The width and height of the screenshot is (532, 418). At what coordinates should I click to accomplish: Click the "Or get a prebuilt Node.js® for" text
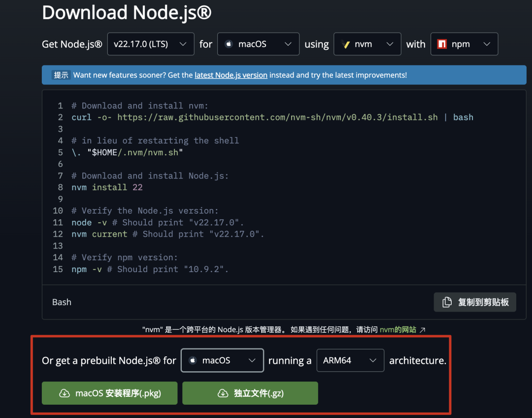tap(109, 360)
